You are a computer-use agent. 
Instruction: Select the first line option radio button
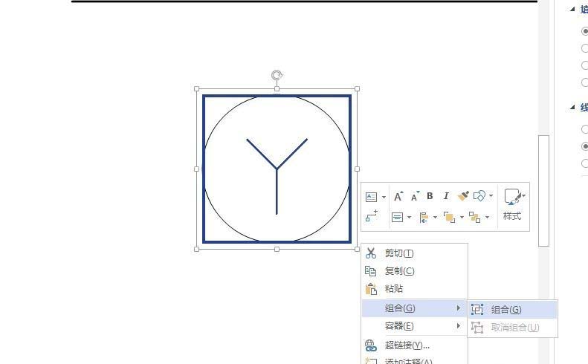pos(585,129)
